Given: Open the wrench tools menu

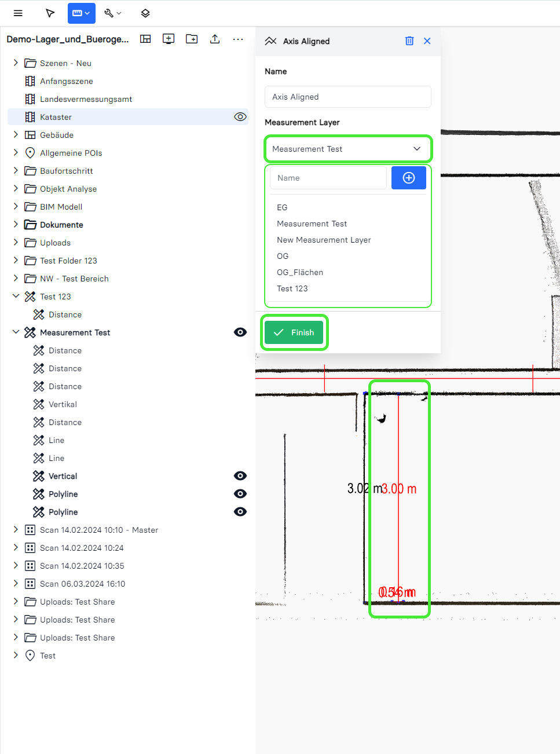Looking at the screenshot, I should tap(112, 13).
